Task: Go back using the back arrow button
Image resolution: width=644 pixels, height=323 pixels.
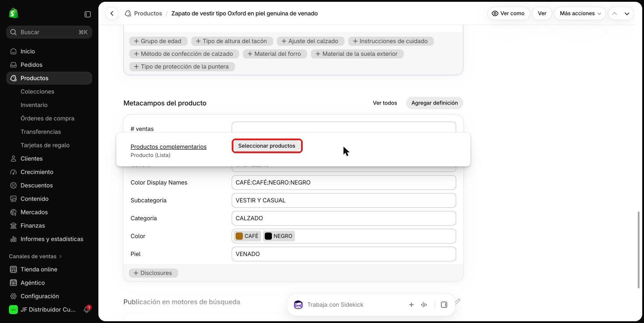Action: click(112, 13)
